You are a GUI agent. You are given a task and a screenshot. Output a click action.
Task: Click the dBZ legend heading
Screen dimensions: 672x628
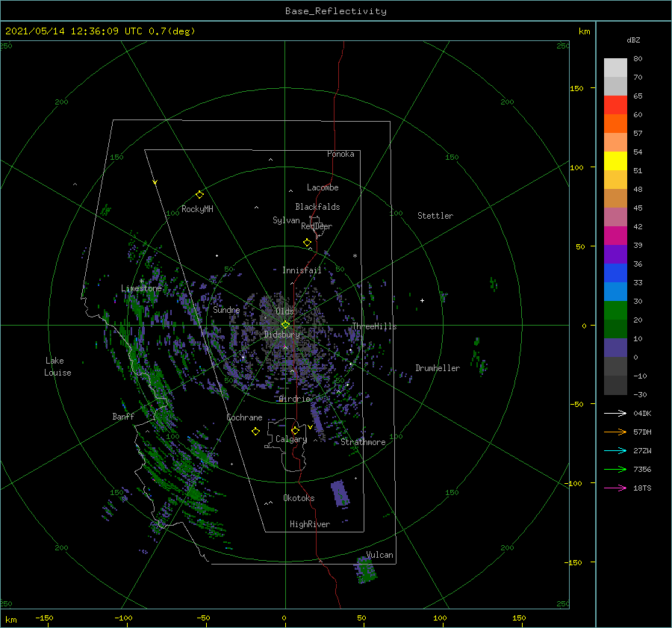pyautogui.click(x=633, y=40)
